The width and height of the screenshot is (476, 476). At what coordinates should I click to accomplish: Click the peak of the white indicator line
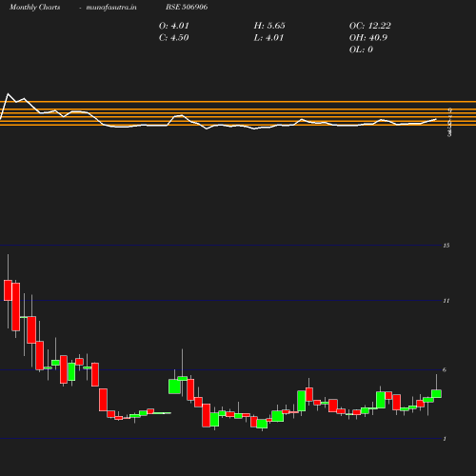8,94
